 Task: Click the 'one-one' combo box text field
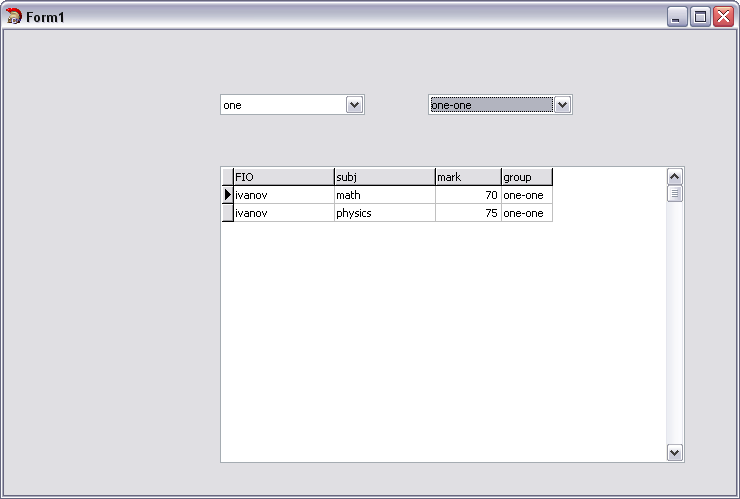coord(490,105)
